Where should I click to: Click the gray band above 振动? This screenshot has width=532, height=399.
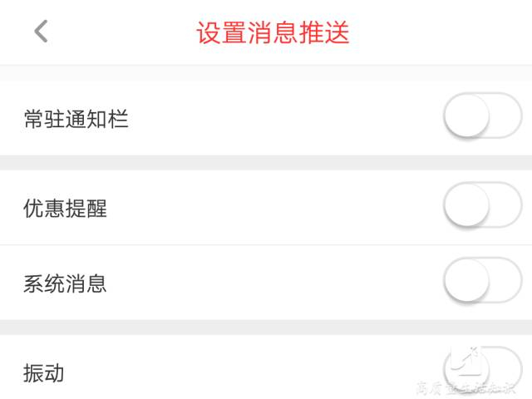(x=266, y=327)
